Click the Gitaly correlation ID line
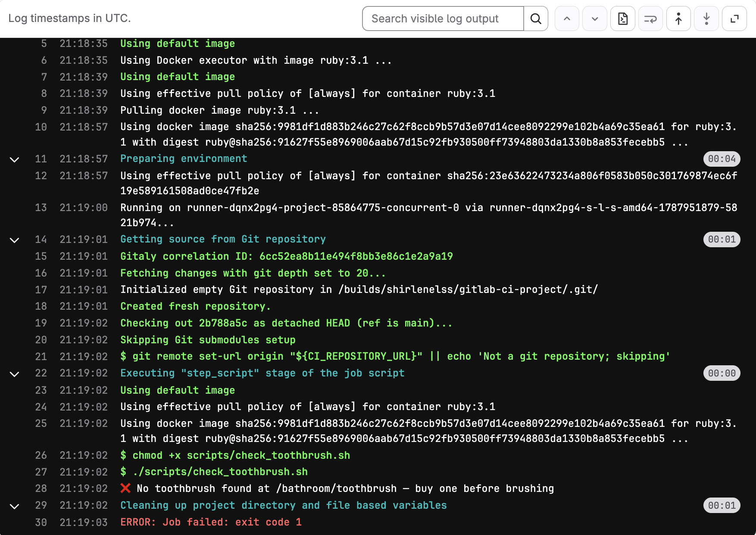 tap(287, 256)
